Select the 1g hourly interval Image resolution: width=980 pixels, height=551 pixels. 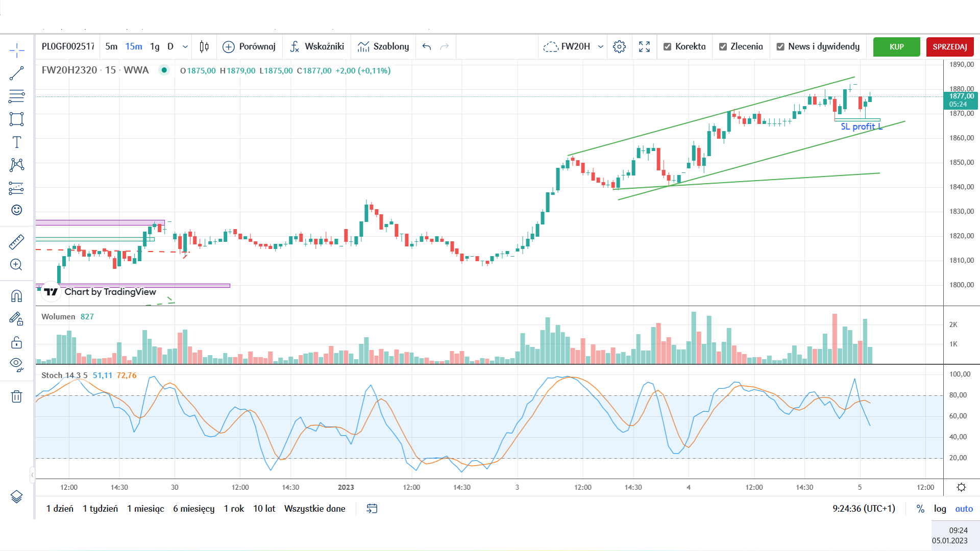click(155, 46)
